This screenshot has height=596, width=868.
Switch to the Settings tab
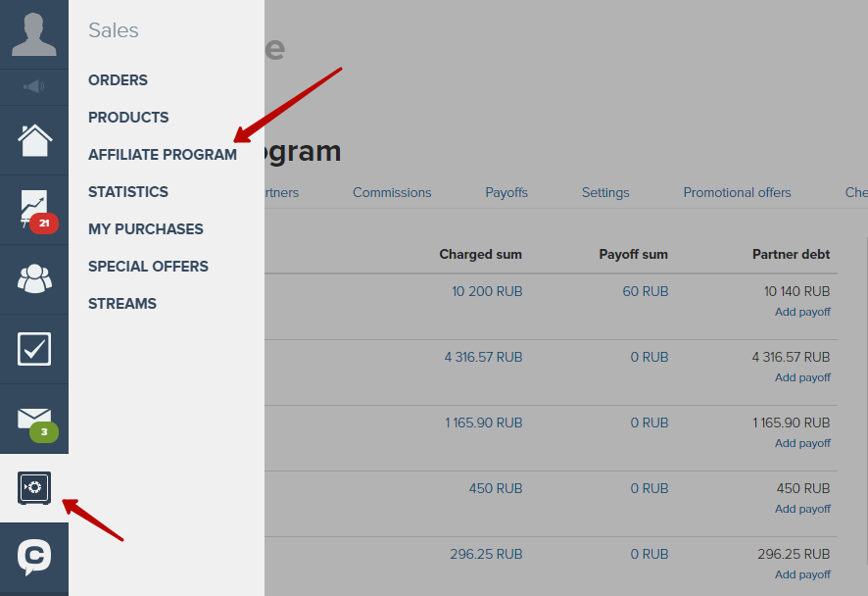click(605, 192)
